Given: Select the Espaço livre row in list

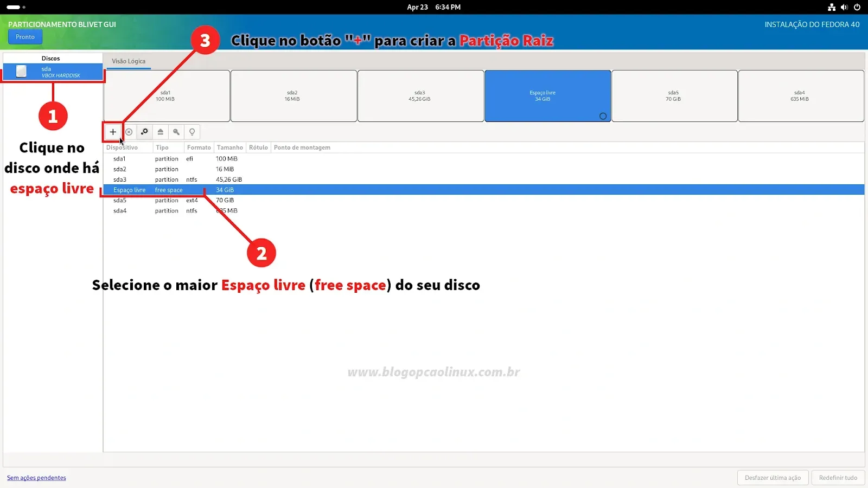Looking at the screenshot, I should point(483,190).
